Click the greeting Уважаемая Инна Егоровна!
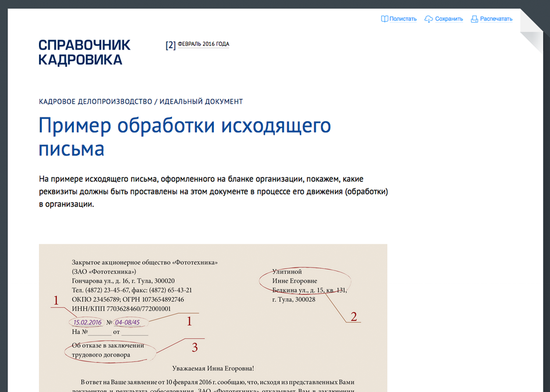 tap(213, 369)
